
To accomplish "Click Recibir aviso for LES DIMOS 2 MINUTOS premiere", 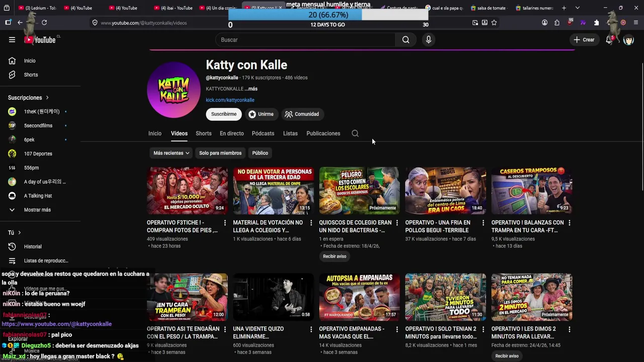I will [507, 356].
